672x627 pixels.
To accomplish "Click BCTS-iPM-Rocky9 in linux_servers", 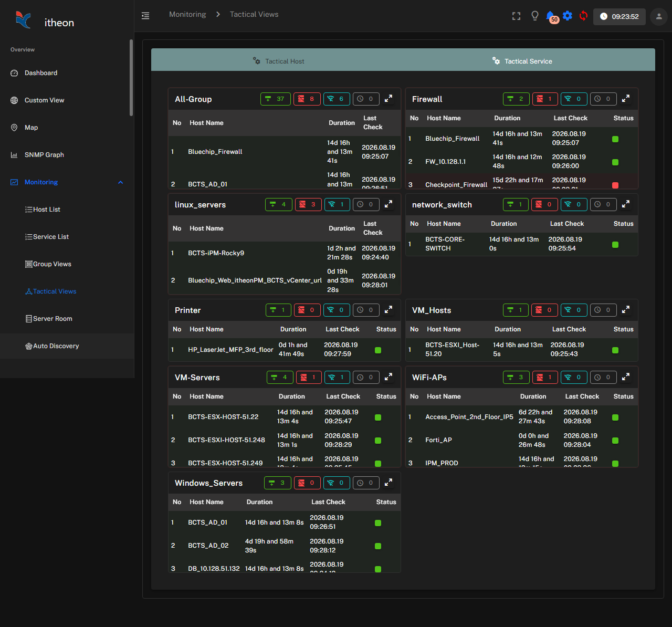I will point(216,253).
